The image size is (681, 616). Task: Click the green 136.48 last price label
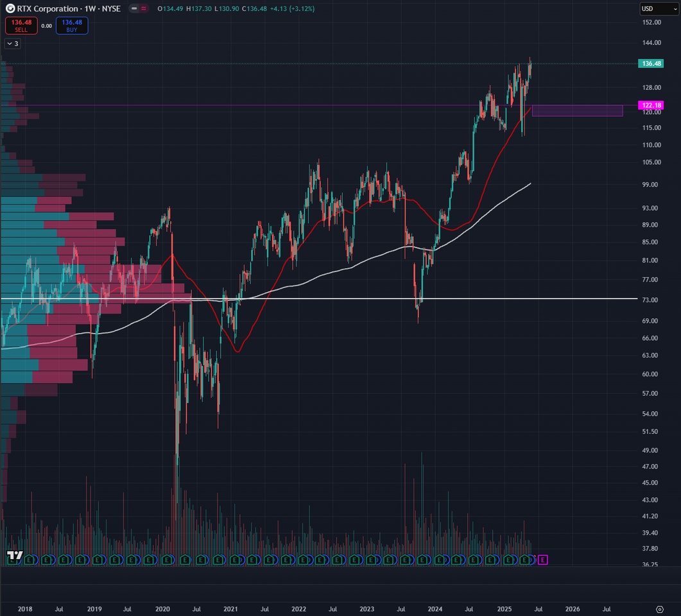(651, 64)
